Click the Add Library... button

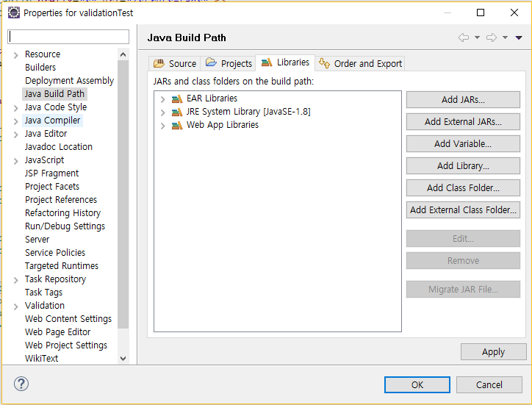(x=463, y=165)
